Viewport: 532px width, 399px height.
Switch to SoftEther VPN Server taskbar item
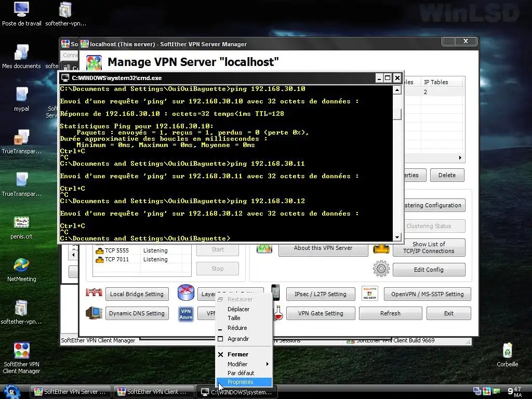[71, 392]
